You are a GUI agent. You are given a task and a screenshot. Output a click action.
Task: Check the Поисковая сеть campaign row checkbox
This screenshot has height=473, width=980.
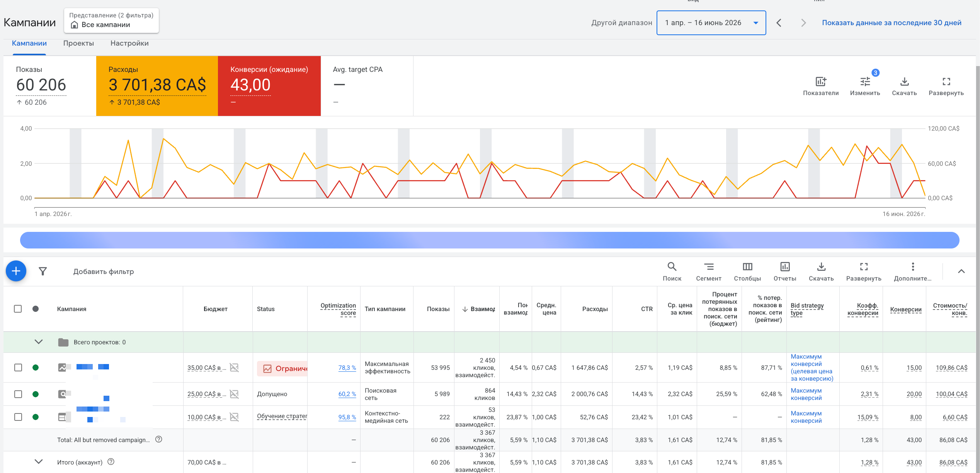[x=18, y=394]
